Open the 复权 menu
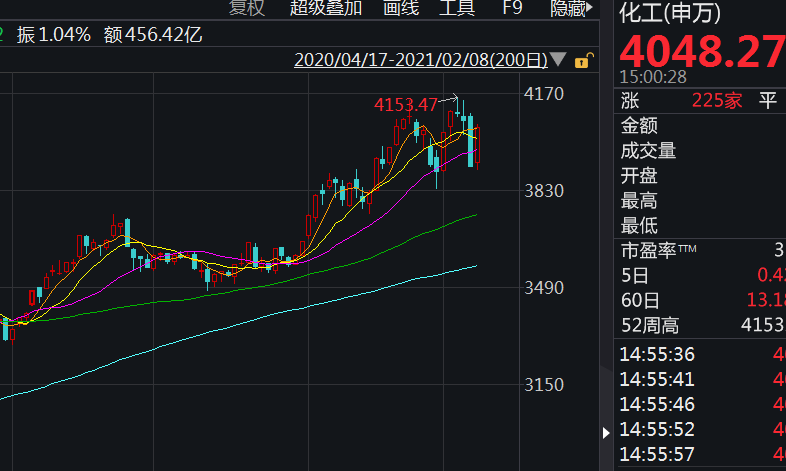 247,9
